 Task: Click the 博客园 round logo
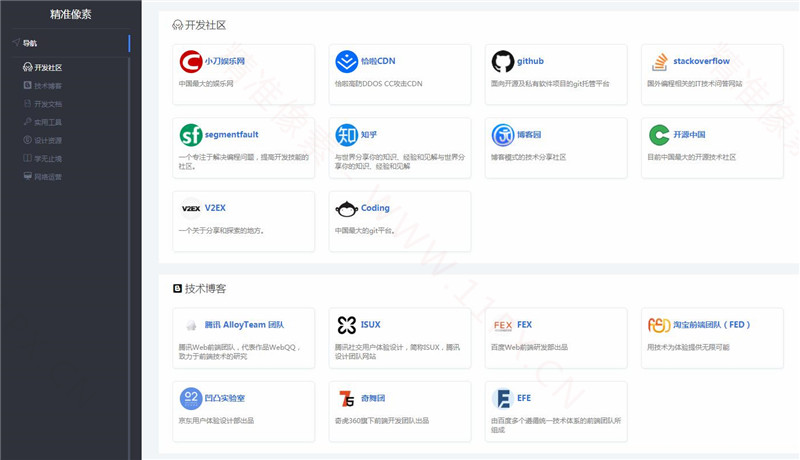[503, 135]
